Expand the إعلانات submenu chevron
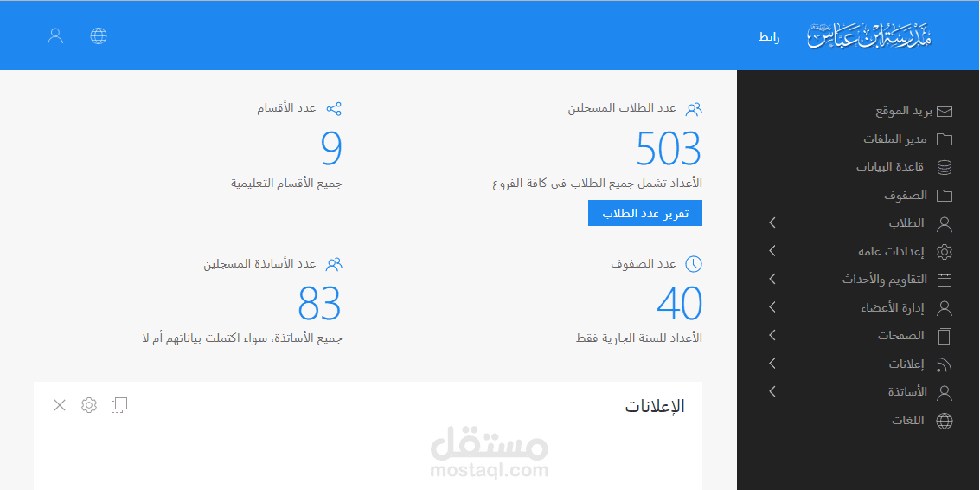This screenshot has width=980, height=490. coord(772,363)
